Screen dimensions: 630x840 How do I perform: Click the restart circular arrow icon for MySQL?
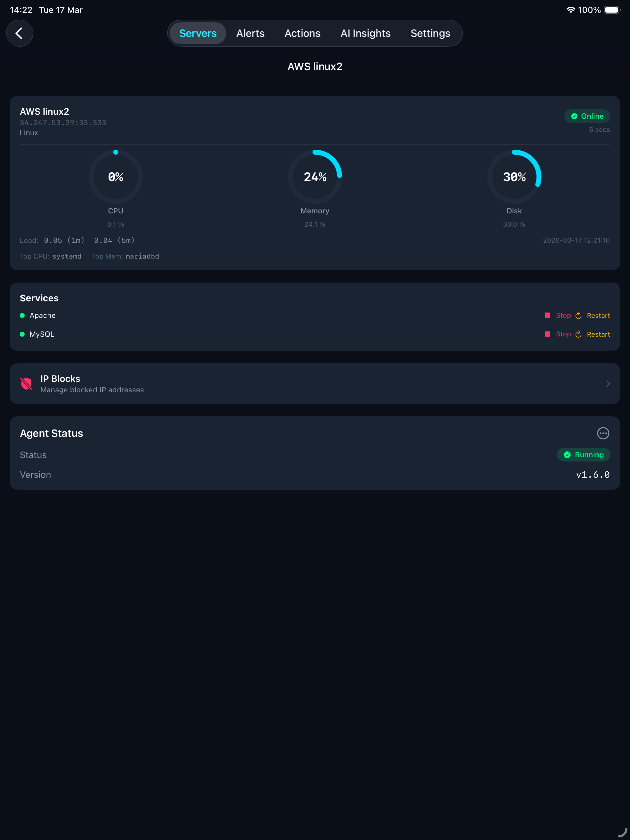578,334
